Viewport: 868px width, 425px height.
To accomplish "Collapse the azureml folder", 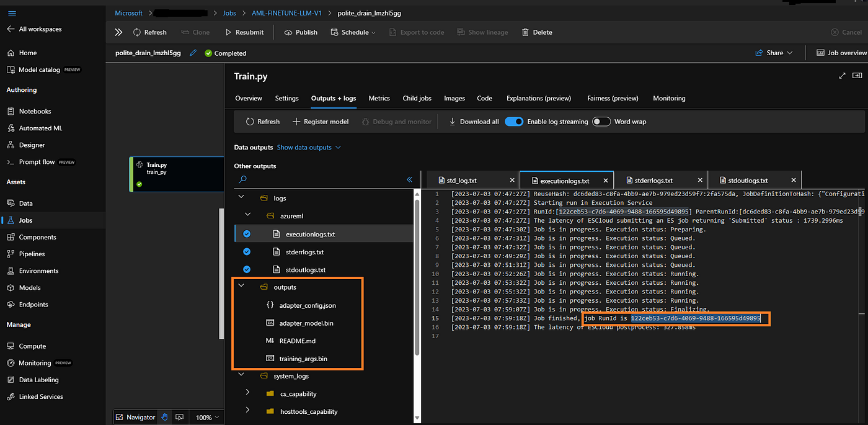I will [248, 215].
